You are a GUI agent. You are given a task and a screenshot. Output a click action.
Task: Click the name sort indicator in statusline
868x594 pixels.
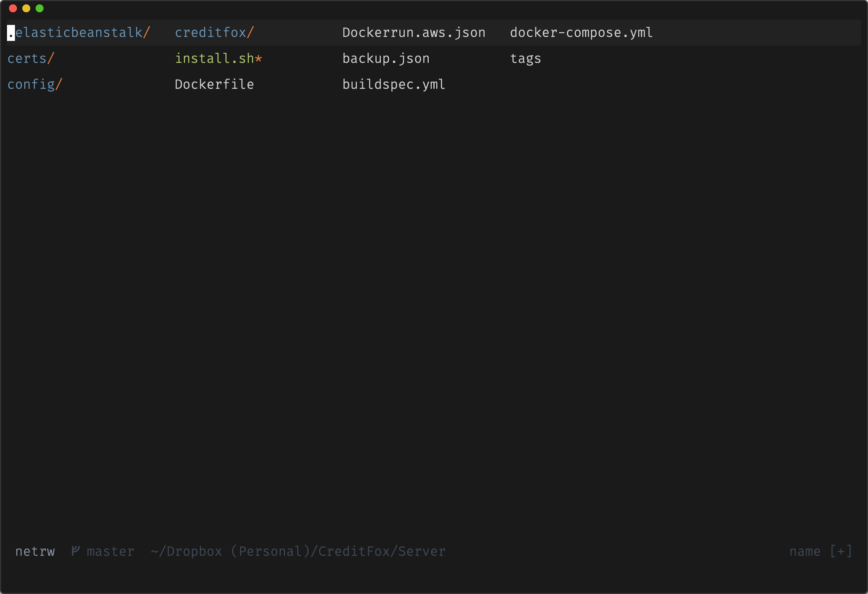tap(805, 551)
